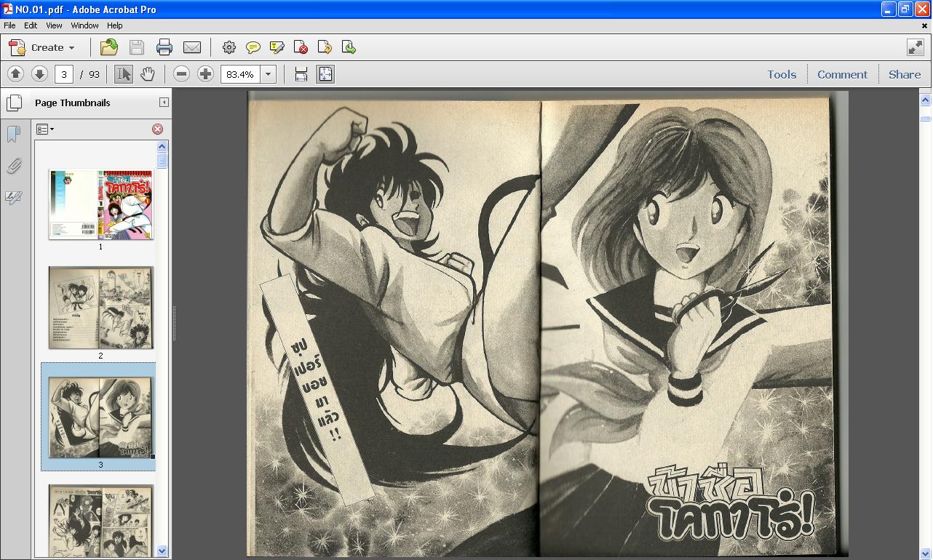The width and height of the screenshot is (933, 560).
Task: Print the document with printer icon
Action: click(164, 47)
